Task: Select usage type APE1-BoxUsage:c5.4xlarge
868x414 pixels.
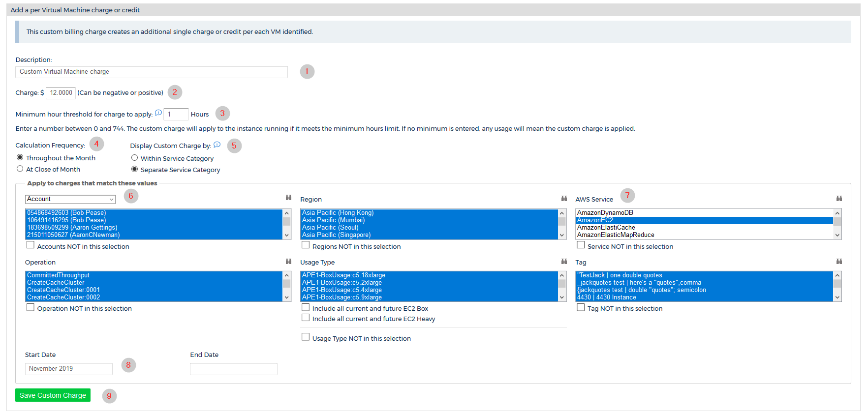Action: (x=429, y=290)
